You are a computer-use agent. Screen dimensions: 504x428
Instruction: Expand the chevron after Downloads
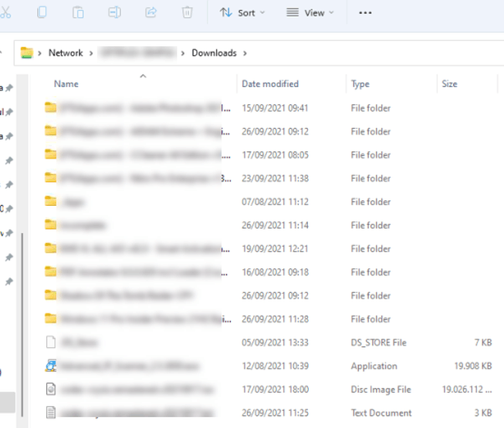click(245, 53)
